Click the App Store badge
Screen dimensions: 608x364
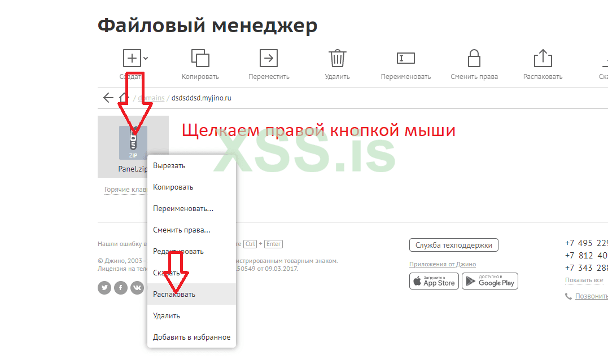[434, 281]
